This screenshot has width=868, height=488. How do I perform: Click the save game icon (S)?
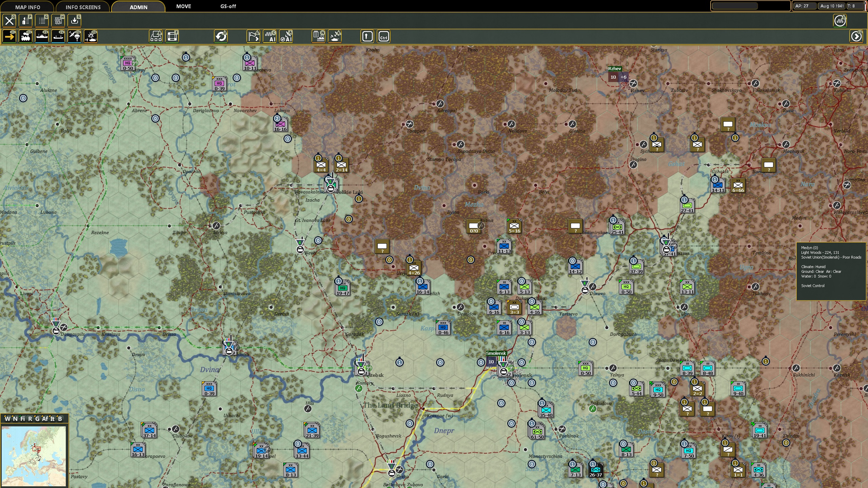click(75, 21)
